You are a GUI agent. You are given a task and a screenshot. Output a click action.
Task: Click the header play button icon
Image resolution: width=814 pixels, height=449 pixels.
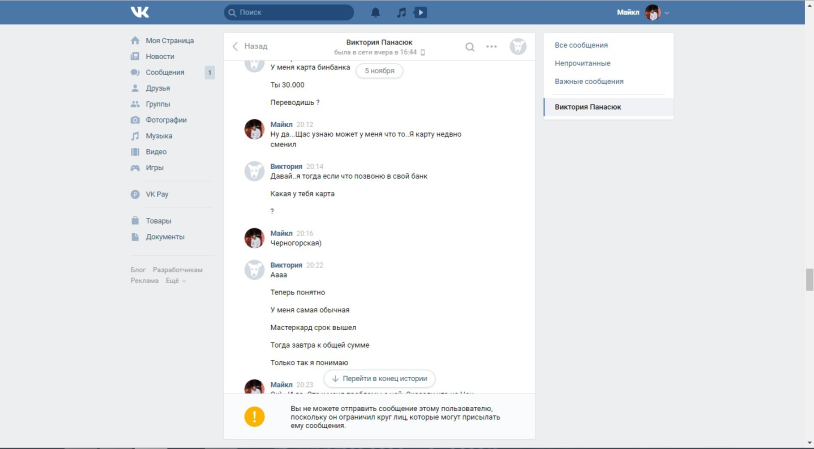420,13
